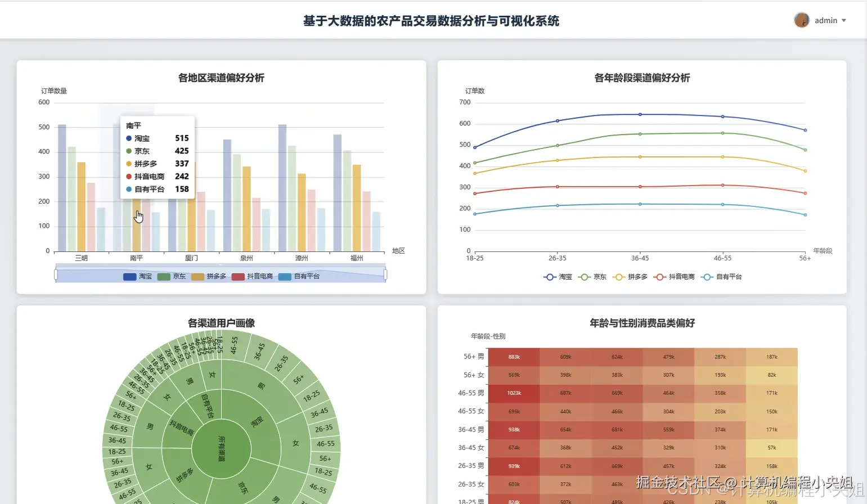
Task: Click the 883k heatmap cell
Action: 514,357
